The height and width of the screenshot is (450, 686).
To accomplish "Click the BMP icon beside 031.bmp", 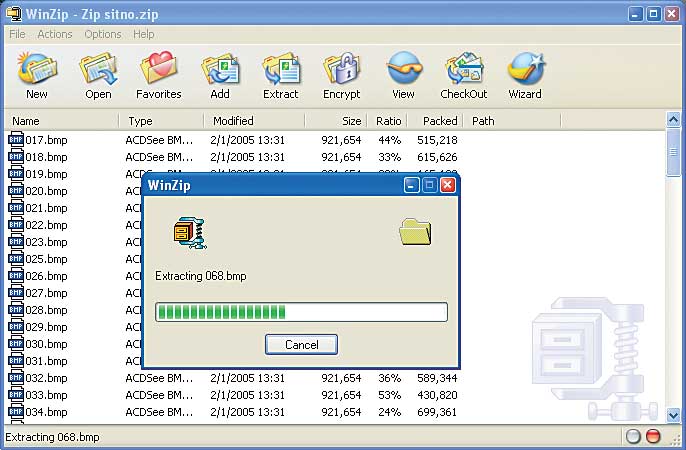I will [x=16, y=361].
